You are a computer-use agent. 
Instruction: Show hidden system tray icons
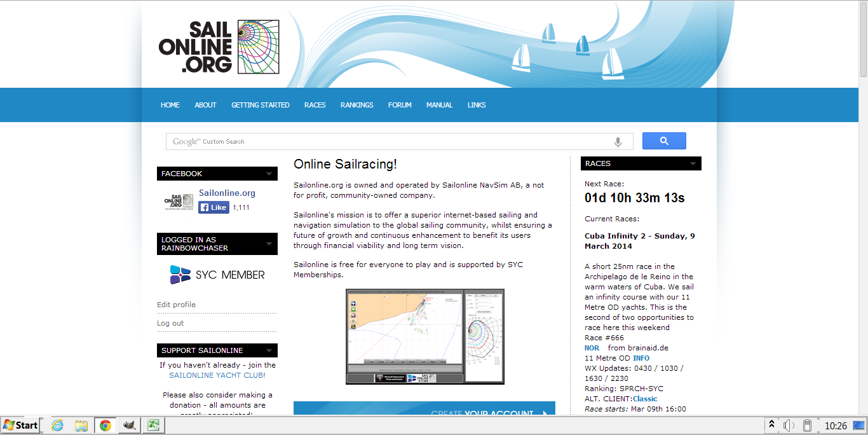772,425
